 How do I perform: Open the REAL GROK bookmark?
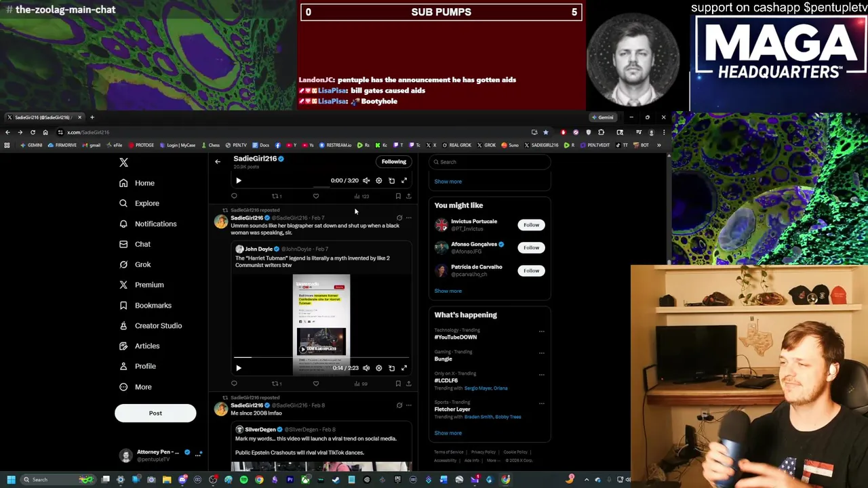pos(456,145)
